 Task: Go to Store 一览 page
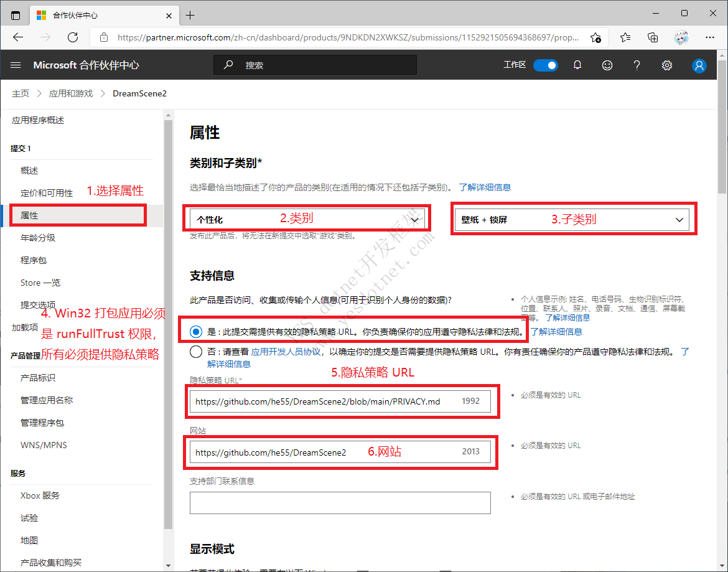[40, 283]
